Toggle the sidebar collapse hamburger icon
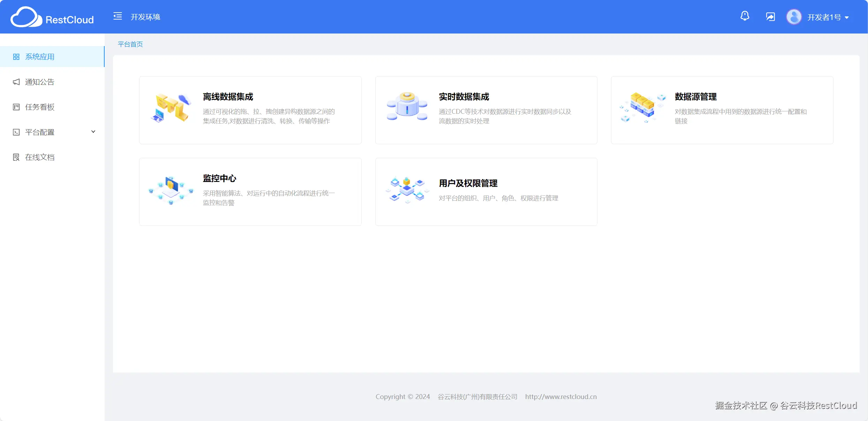Viewport: 868px width, 421px height. [118, 16]
